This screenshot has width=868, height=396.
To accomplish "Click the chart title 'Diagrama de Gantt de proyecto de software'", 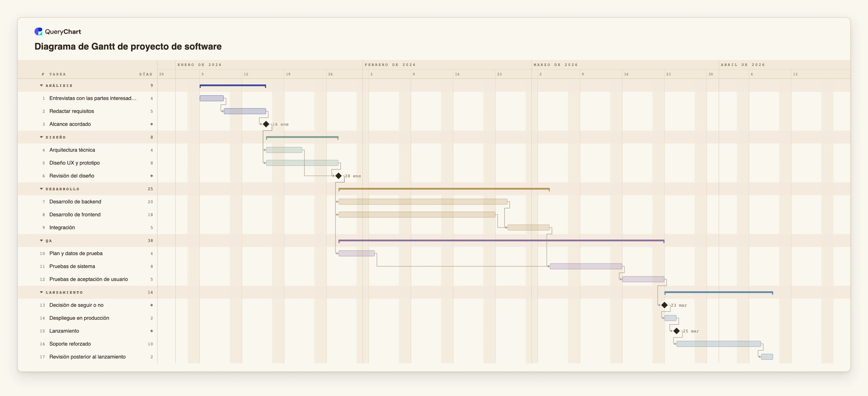I will tap(128, 46).
